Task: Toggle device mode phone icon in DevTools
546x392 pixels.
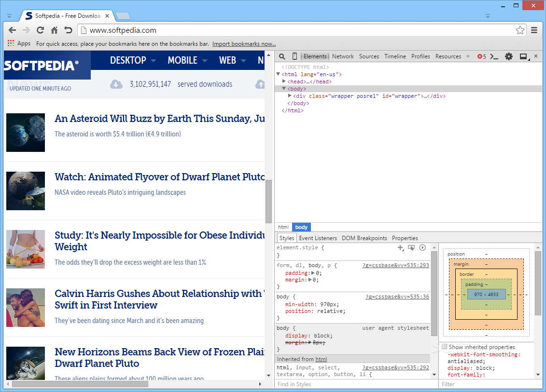Action: tap(294, 56)
